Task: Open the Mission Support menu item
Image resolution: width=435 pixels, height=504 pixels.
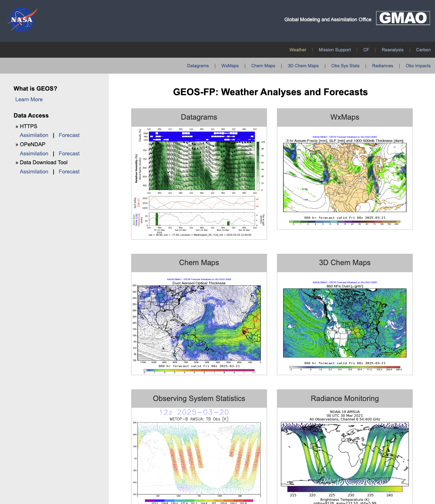Action: [x=335, y=50]
